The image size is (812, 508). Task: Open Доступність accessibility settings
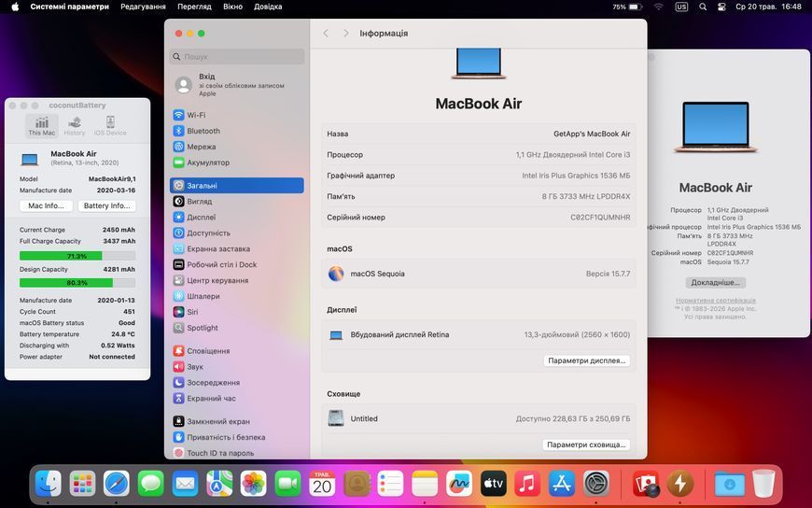[237, 233]
